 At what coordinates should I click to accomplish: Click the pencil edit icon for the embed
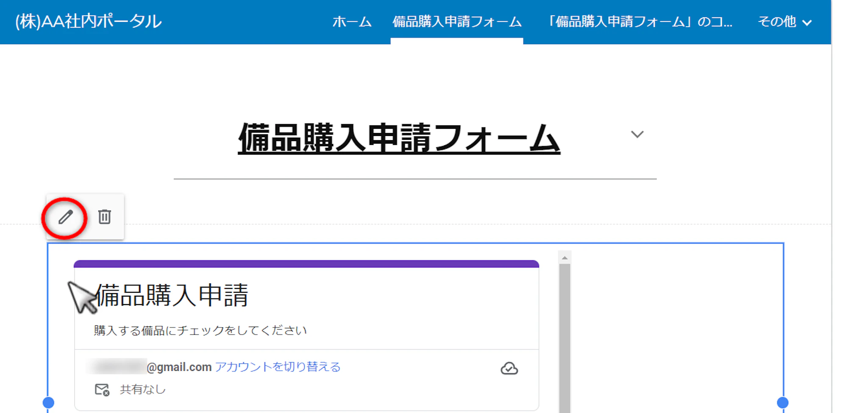pyautogui.click(x=65, y=217)
